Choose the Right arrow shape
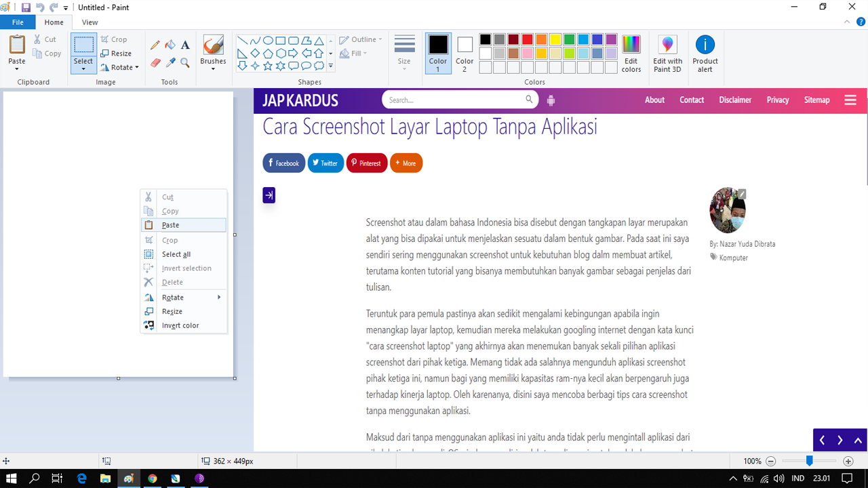This screenshot has width=868, height=488. click(293, 54)
